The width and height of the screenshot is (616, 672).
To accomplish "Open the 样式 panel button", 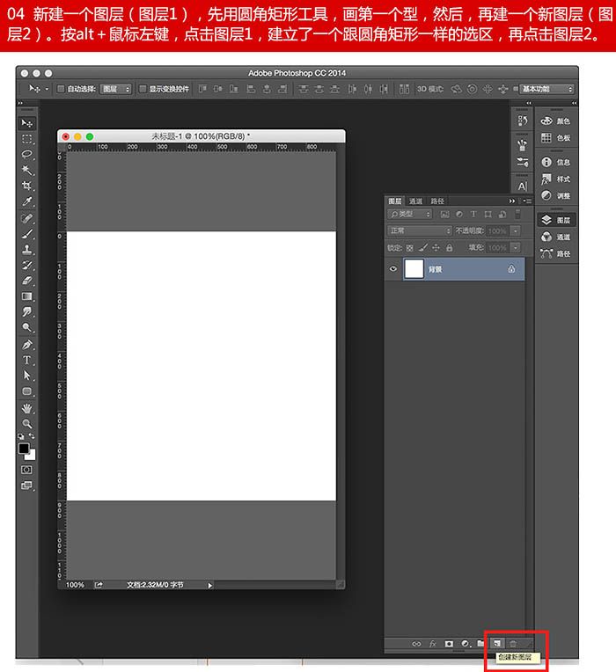I will (555, 179).
